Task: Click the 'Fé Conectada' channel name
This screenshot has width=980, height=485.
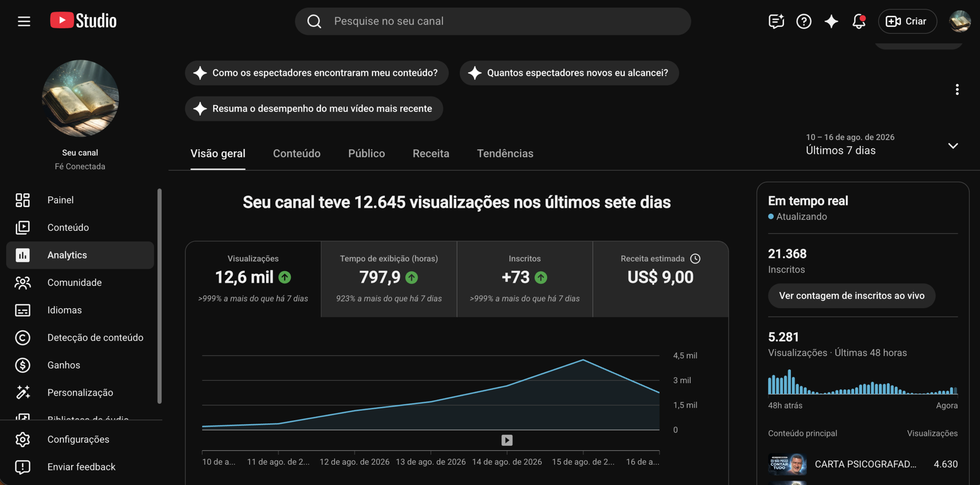Action: point(80,167)
